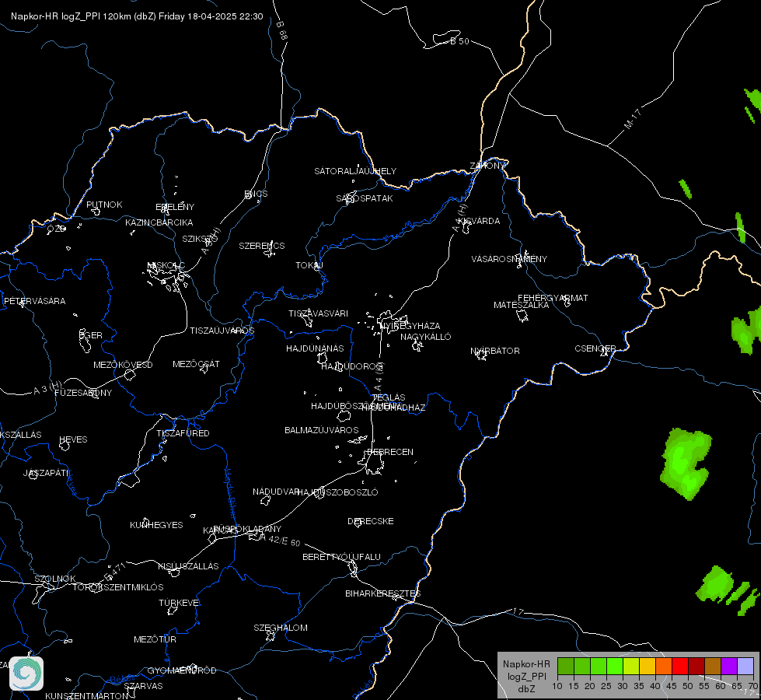Select the brown 55-60 dBZ legend swatch
761x700 pixels.
[713, 667]
